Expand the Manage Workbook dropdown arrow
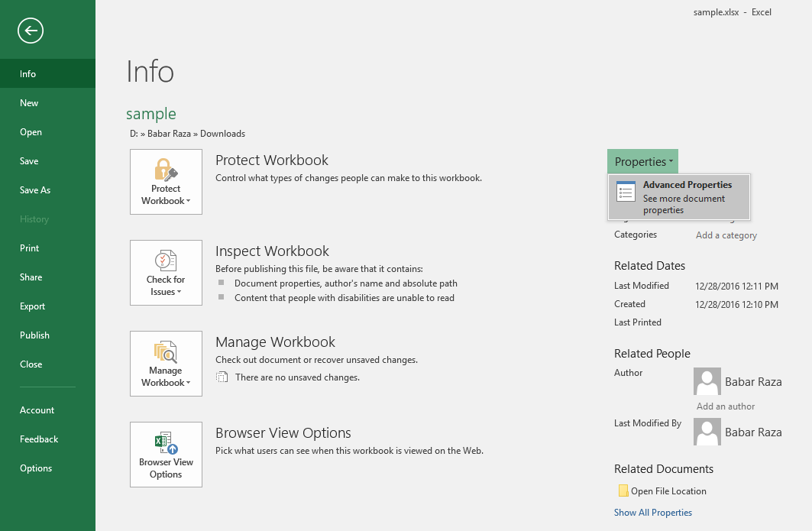 (188, 384)
